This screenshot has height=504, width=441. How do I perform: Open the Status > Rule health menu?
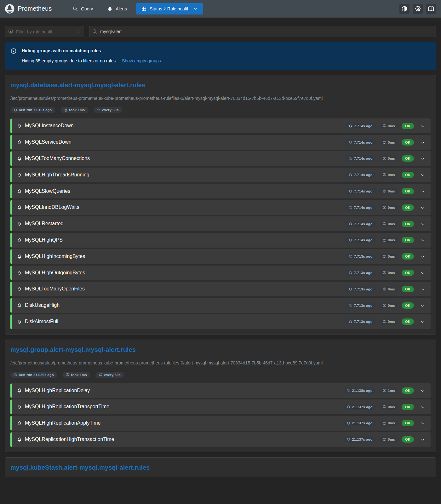(x=169, y=9)
